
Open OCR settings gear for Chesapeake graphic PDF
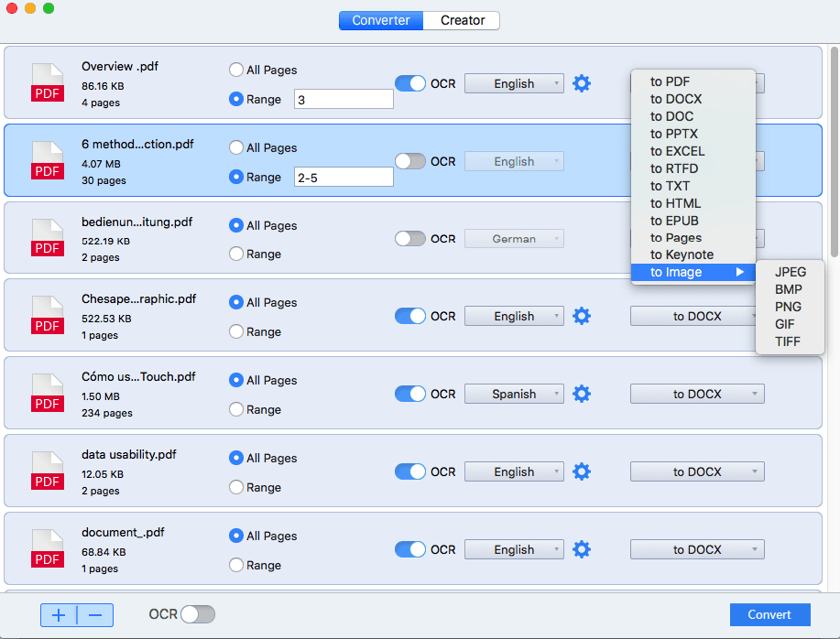click(x=582, y=316)
